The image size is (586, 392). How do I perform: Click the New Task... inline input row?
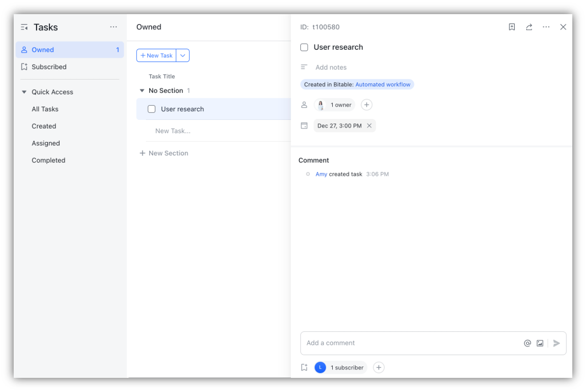point(218,131)
